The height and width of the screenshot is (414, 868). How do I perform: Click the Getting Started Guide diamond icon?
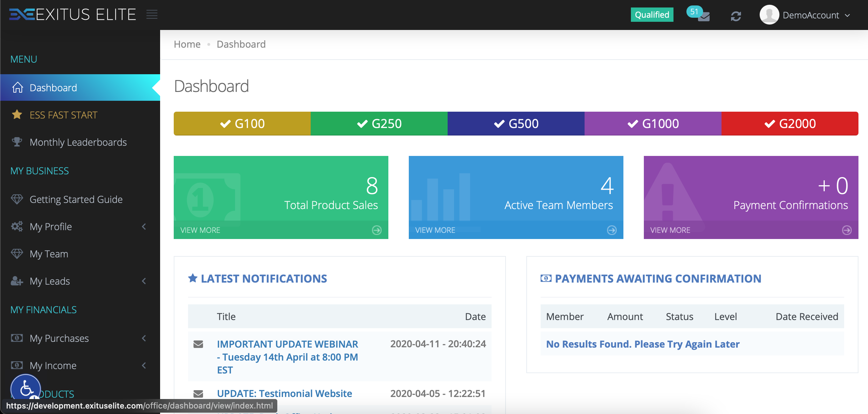(17, 199)
